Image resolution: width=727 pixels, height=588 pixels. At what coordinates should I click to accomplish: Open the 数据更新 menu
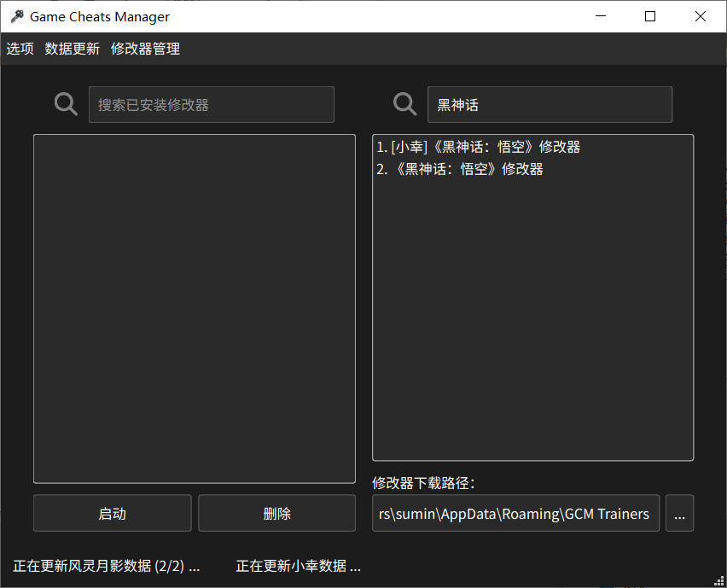click(73, 49)
